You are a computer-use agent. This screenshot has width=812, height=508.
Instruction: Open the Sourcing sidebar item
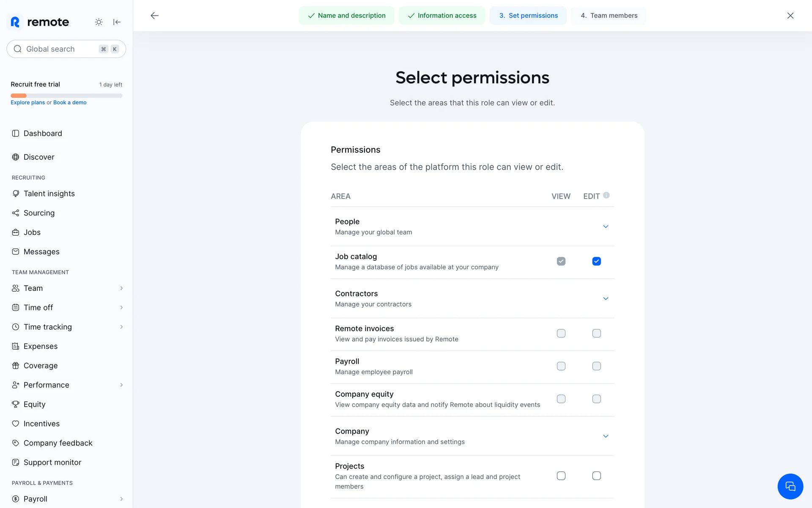point(39,213)
